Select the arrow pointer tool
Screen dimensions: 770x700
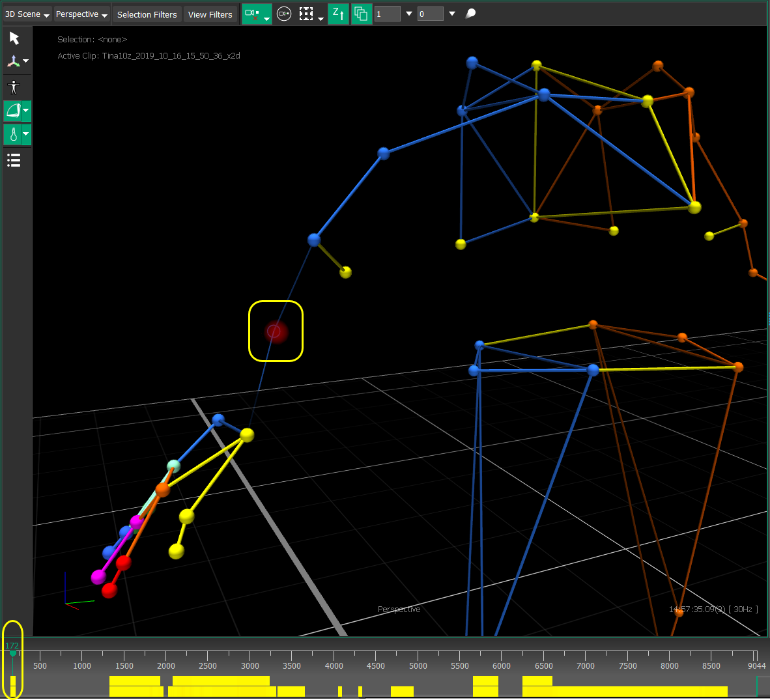click(14, 38)
